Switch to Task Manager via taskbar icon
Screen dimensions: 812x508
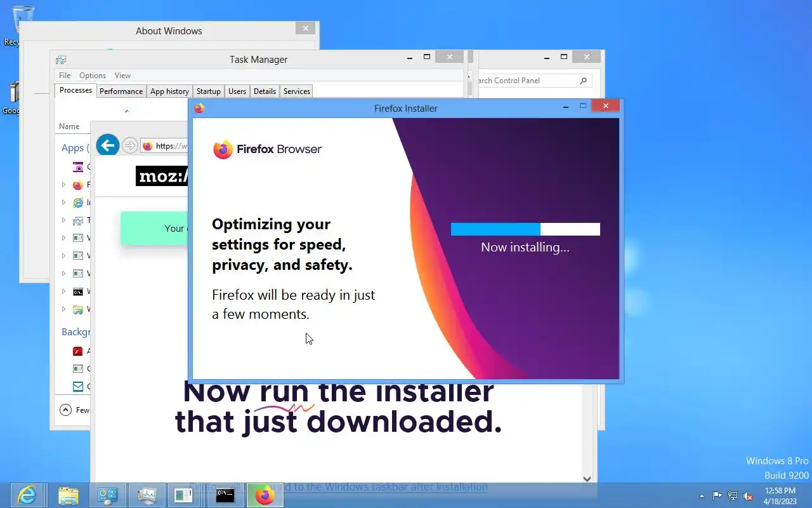click(147, 495)
